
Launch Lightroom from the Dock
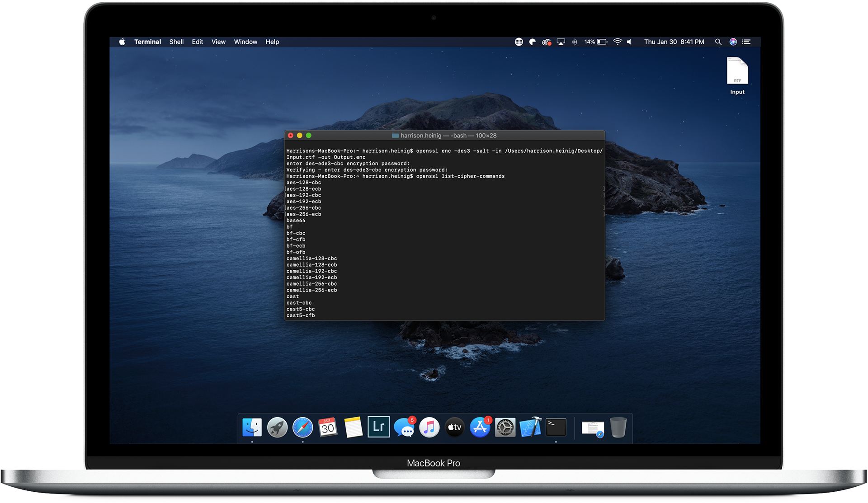point(378,427)
